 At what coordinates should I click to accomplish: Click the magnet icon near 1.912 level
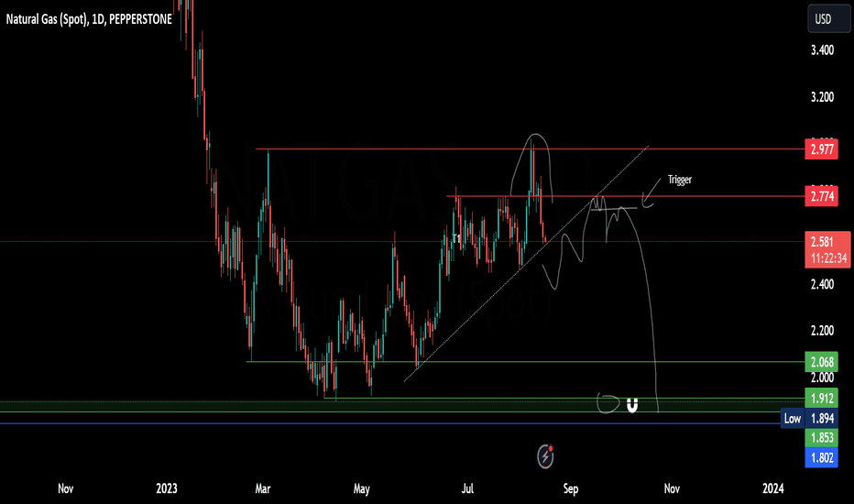[631, 405]
